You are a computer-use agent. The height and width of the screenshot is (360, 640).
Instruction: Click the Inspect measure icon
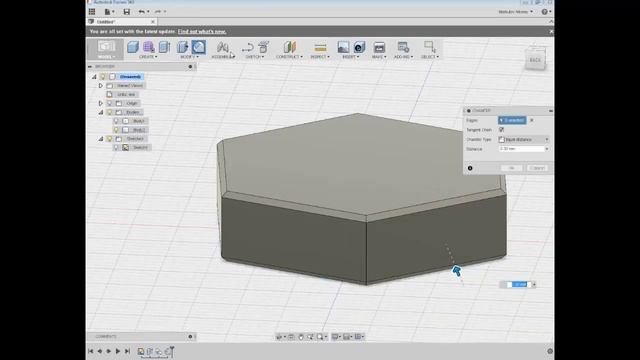pyautogui.click(x=320, y=48)
